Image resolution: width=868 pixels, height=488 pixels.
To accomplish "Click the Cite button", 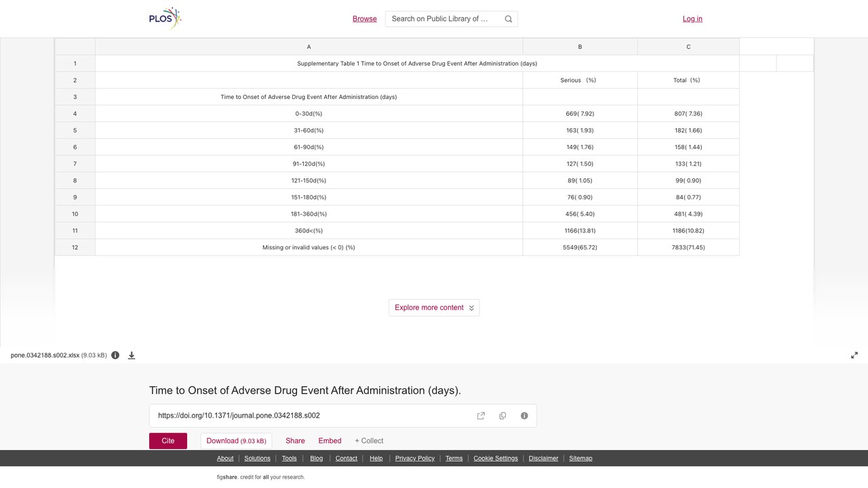I will (168, 441).
